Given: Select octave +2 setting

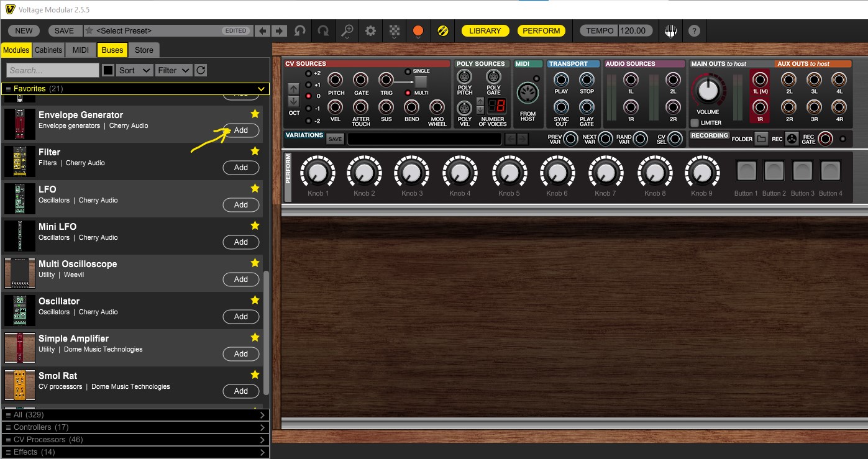Looking at the screenshot, I should tap(309, 73).
